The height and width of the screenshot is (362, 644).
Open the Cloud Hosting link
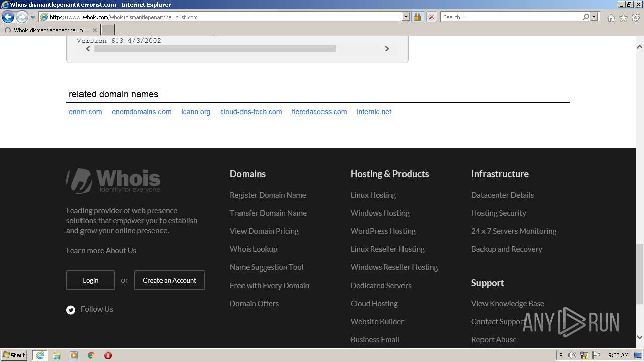pos(374,303)
